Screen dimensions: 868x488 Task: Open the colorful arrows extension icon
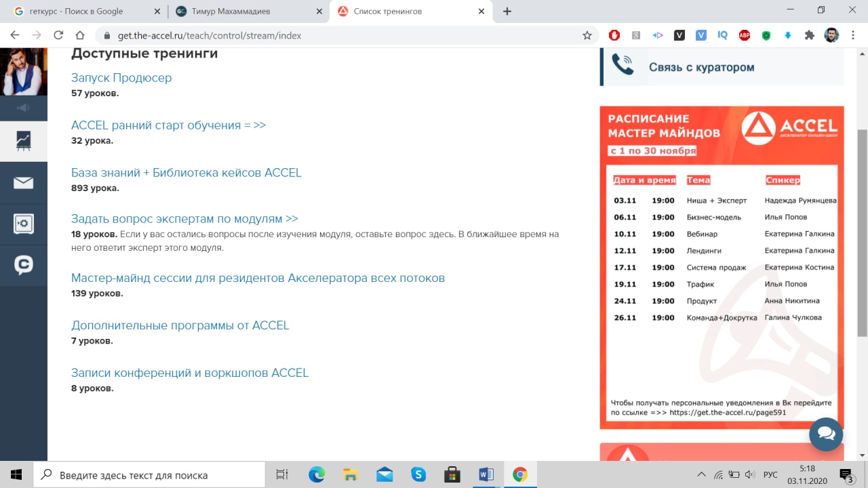pos(658,35)
